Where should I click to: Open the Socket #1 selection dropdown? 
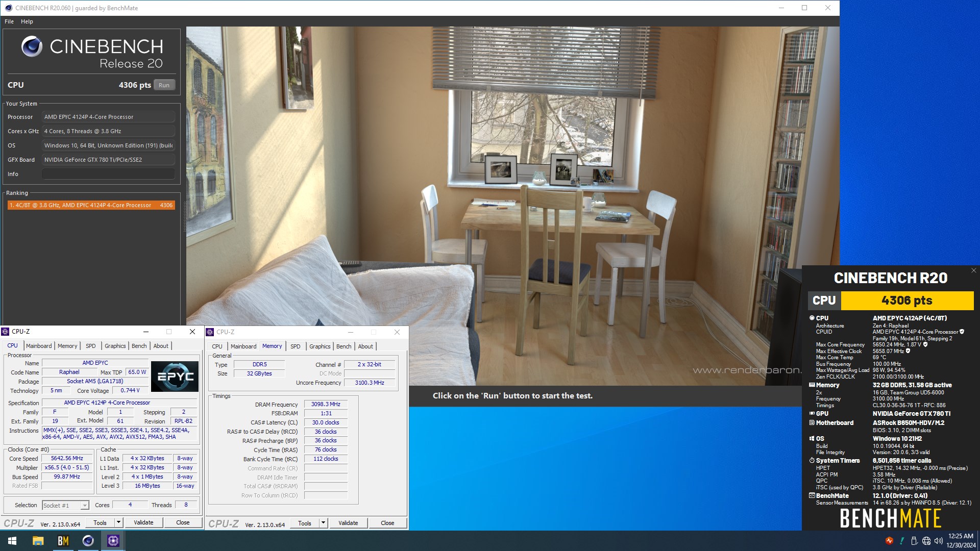65,505
